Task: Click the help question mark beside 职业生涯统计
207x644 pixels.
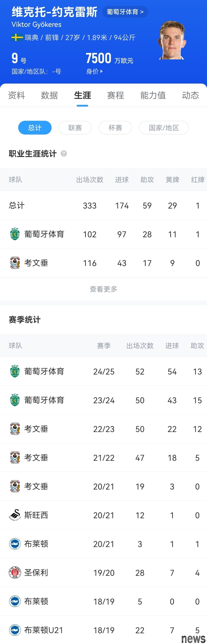Action: [64, 154]
